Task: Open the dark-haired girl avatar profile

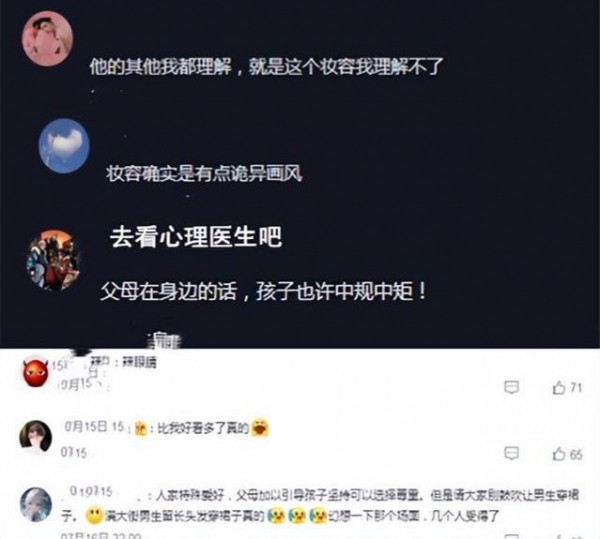Action: pyautogui.click(x=35, y=436)
